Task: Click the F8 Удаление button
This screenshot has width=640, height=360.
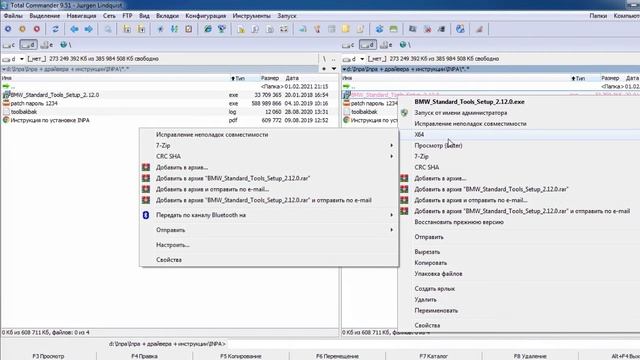Action: 530,356
